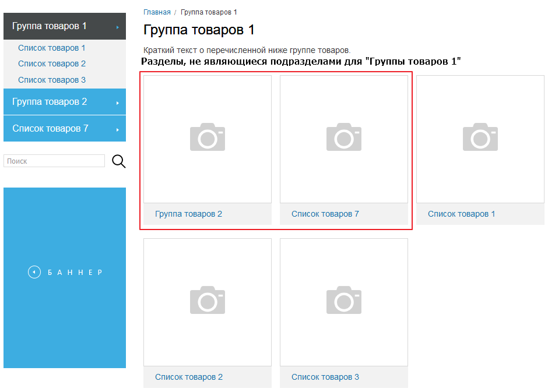Click the circled arrow icon on banner
Screen dimensions: 548x392
[34, 272]
